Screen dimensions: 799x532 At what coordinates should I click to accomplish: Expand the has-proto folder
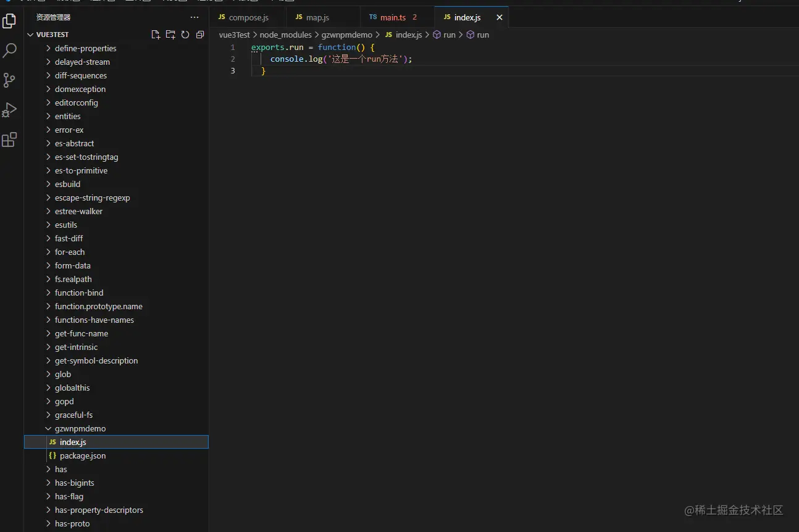(116, 523)
